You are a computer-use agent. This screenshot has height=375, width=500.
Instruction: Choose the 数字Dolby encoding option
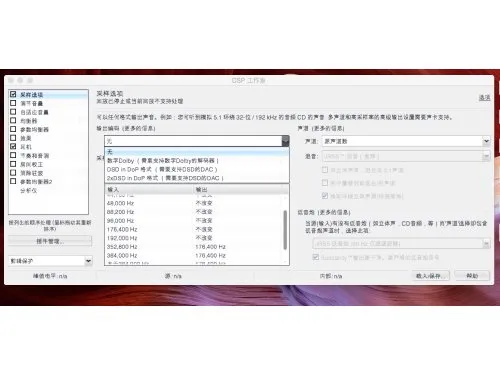[x=197, y=161]
